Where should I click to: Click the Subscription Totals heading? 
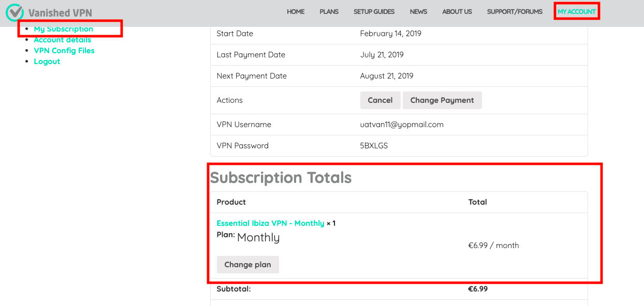click(281, 178)
